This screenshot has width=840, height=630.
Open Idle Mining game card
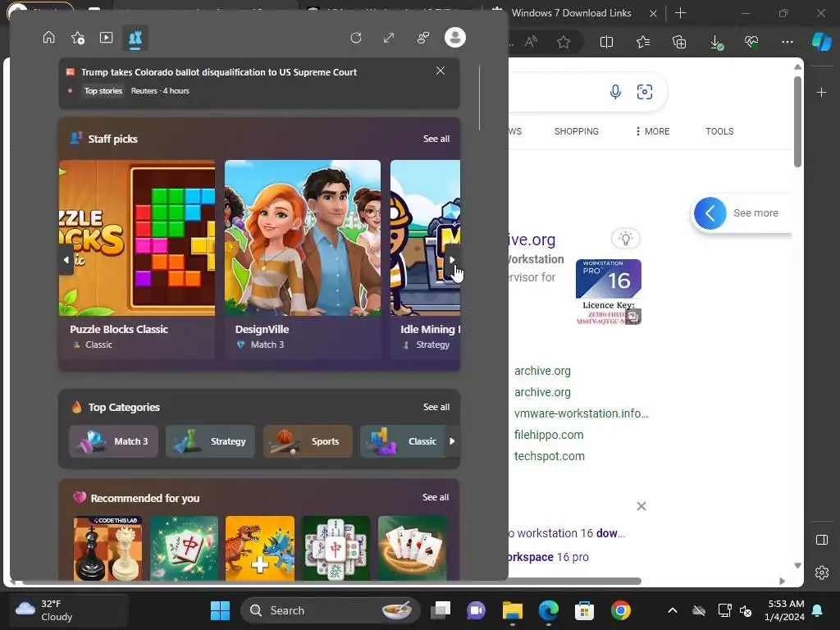425,259
